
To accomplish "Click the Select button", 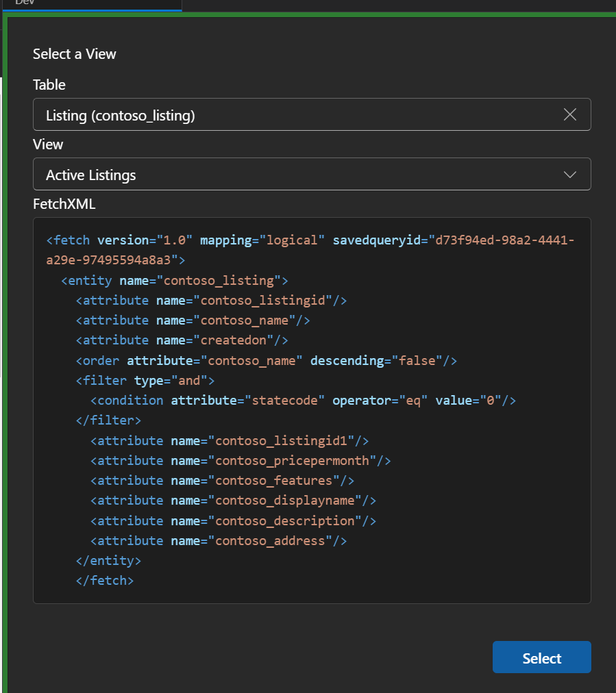I will pyautogui.click(x=542, y=657).
